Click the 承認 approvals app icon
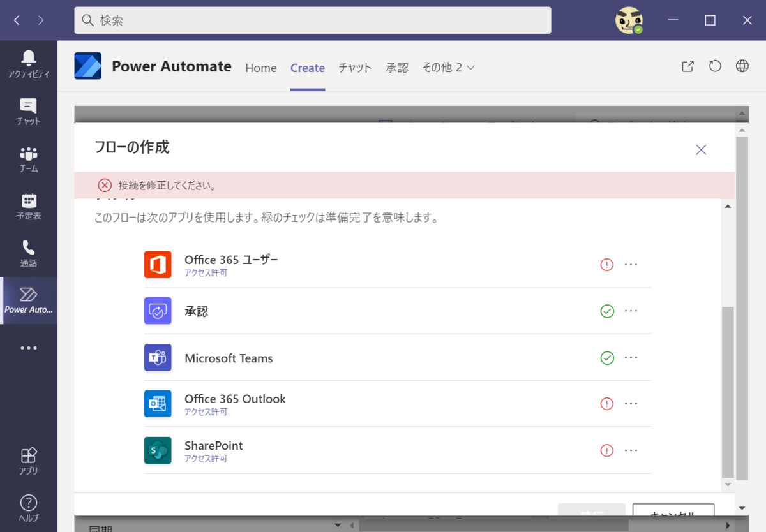Image resolution: width=766 pixels, height=532 pixels. [158, 311]
